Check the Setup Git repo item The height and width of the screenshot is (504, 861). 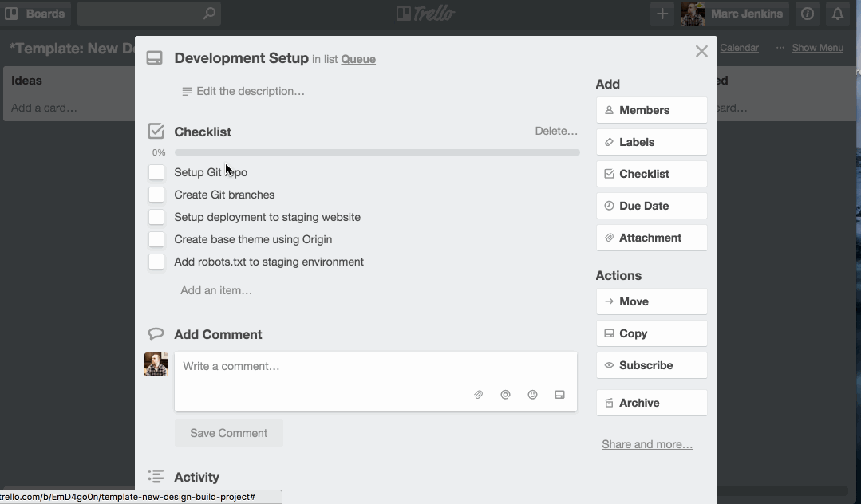pos(156,172)
